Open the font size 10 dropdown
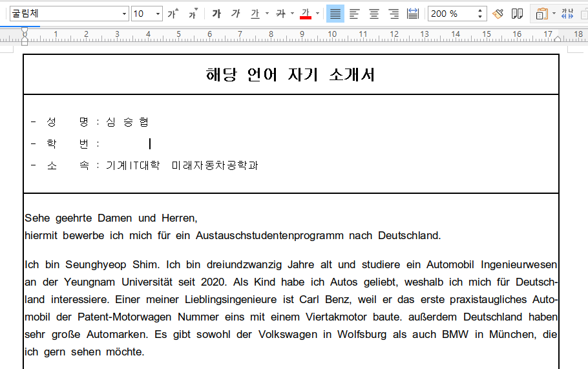The height and width of the screenshot is (369, 588). 158,14
